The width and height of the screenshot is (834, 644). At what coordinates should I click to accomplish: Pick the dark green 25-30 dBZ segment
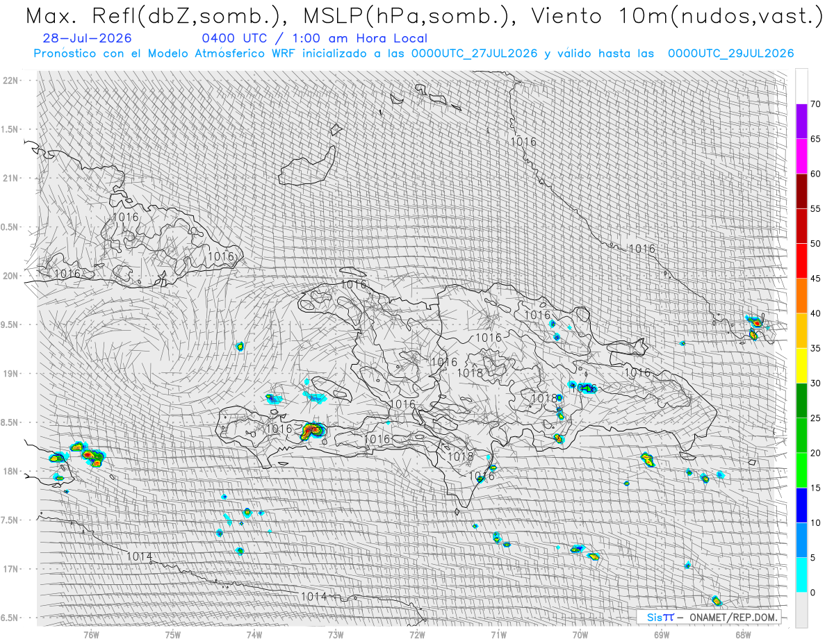click(x=801, y=401)
